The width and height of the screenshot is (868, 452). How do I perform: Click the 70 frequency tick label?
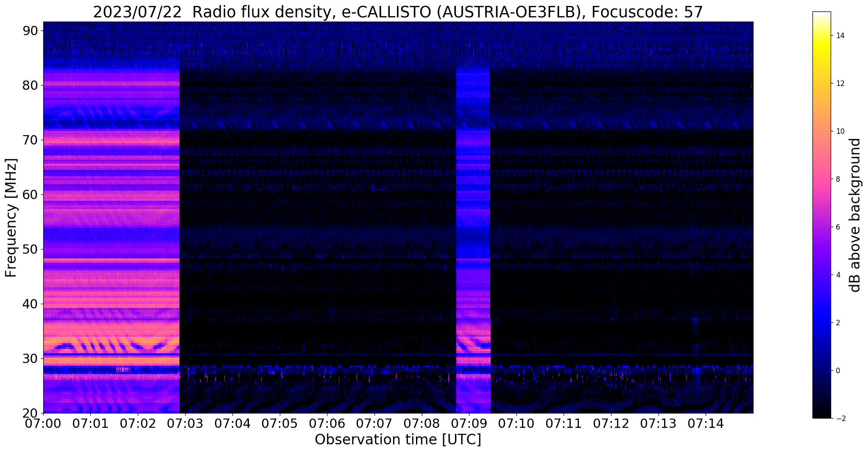[30, 140]
